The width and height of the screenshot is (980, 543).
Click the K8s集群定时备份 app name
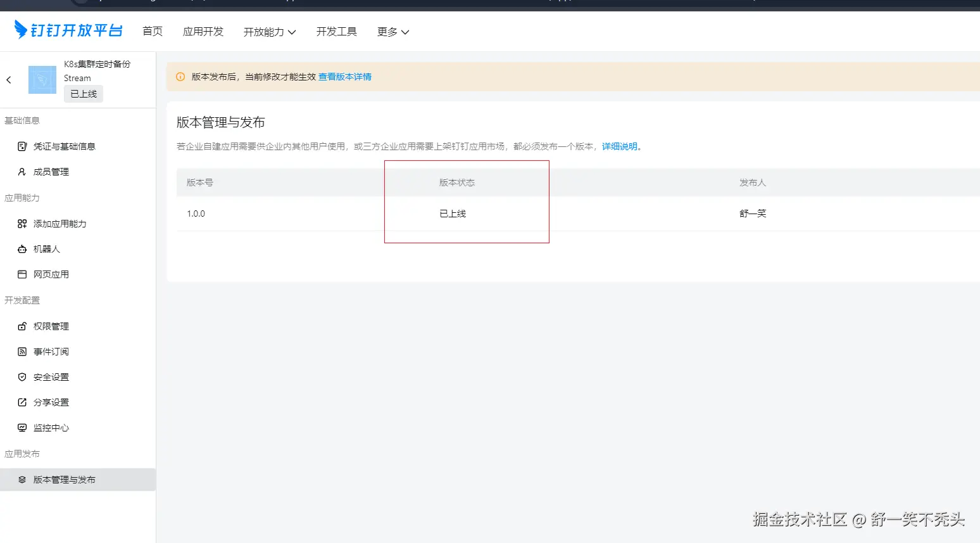coord(97,64)
